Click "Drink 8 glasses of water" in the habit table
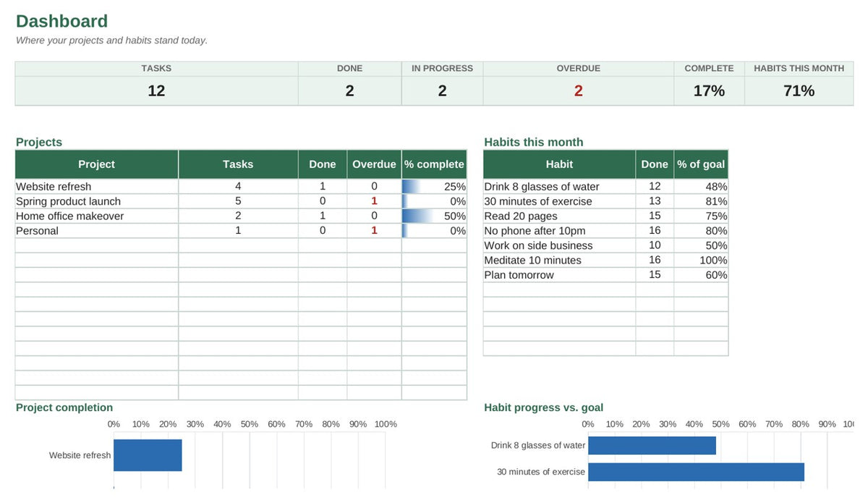Image resolution: width=868 pixels, height=503 pixels. [559, 187]
